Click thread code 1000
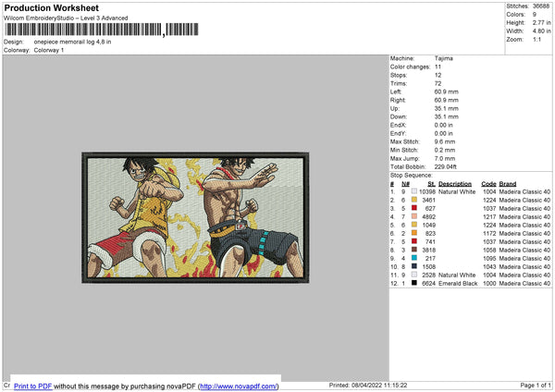Screen dimensions: 555x392 coord(489,284)
